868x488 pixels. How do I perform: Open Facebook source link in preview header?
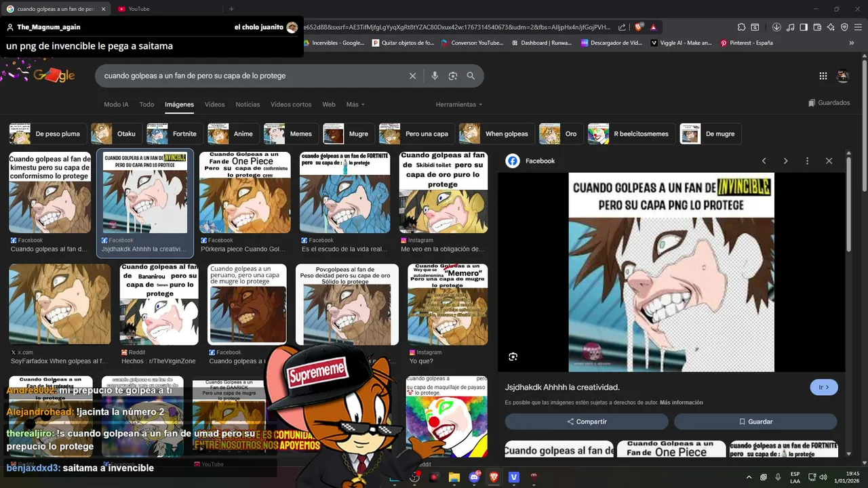click(531, 161)
